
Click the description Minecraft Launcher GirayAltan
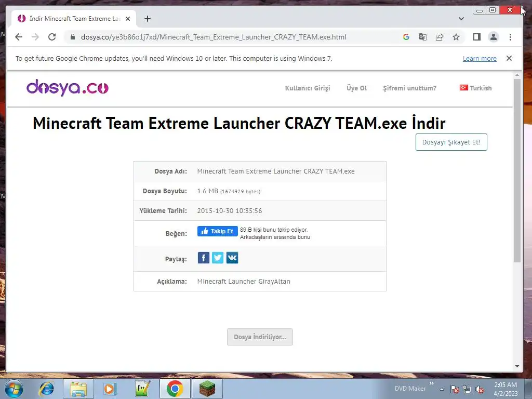pyautogui.click(x=244, y=281)
